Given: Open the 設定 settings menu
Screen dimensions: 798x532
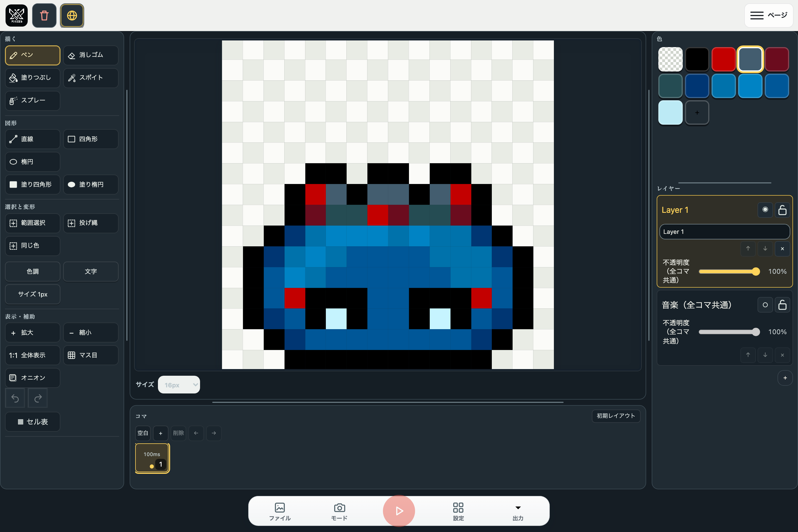Looking at the screenshot, I should (458, 512).
